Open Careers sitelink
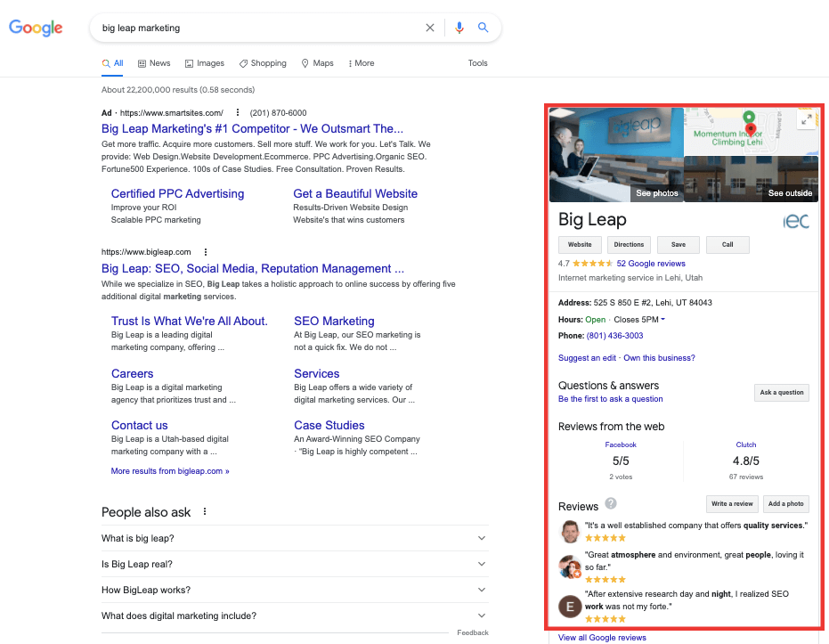Viewport: 829px width, 644px height. [x=132, y=373]
